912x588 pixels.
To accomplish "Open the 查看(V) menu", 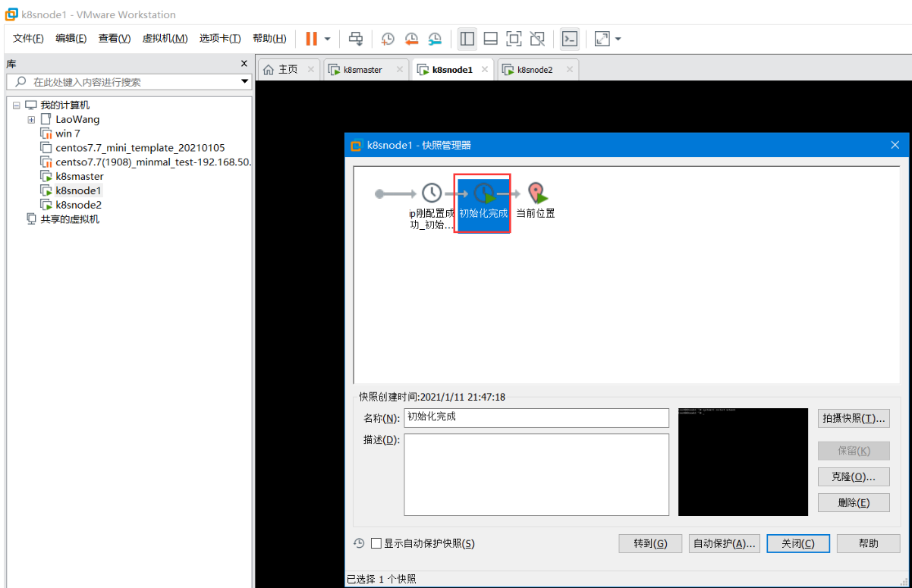I will [115, 39].
